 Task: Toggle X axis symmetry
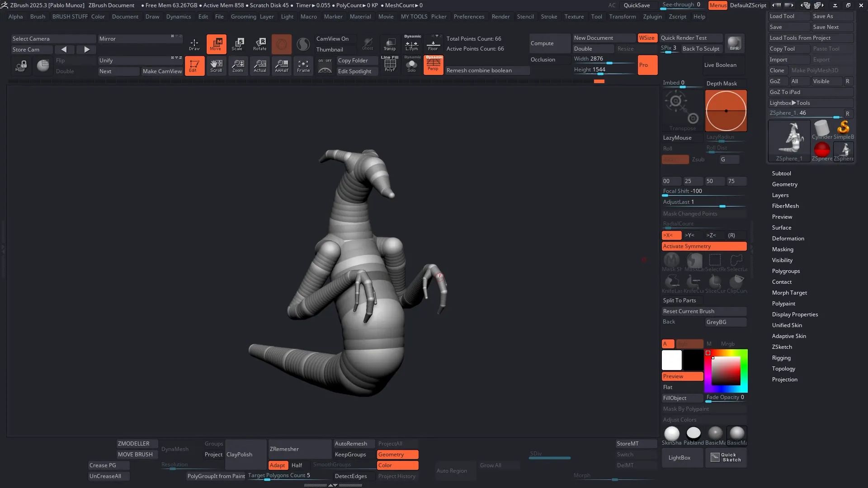point(671,235)
